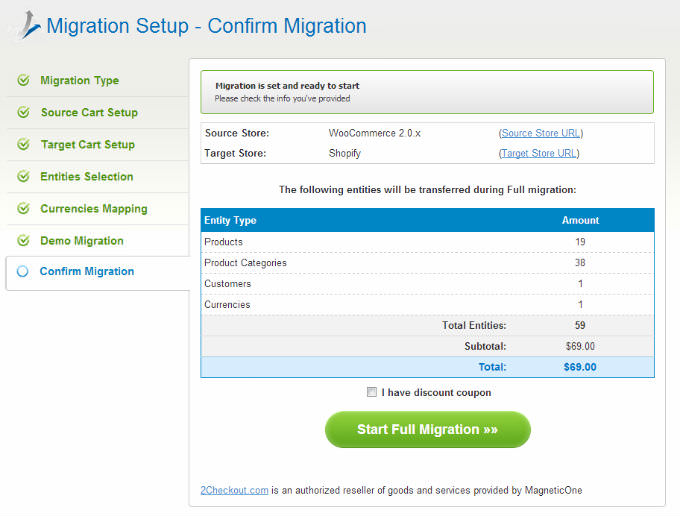
Task: Click the 'Migration Setup - Confirm Migration' page title
Action: click(206, 26)
